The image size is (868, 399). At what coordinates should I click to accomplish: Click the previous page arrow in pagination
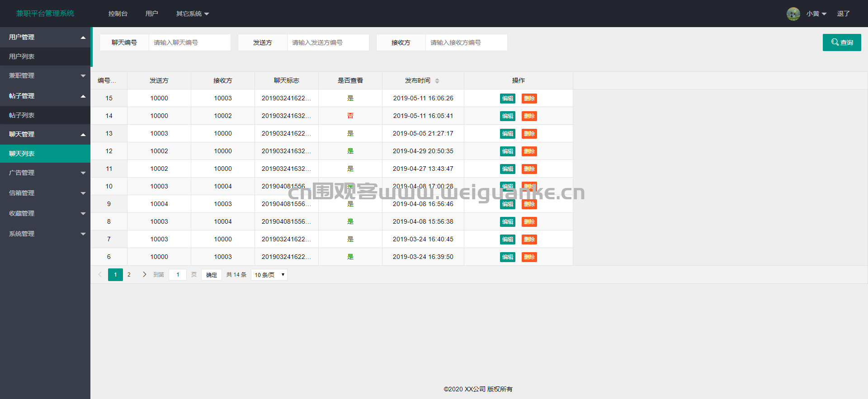[100, 274]
